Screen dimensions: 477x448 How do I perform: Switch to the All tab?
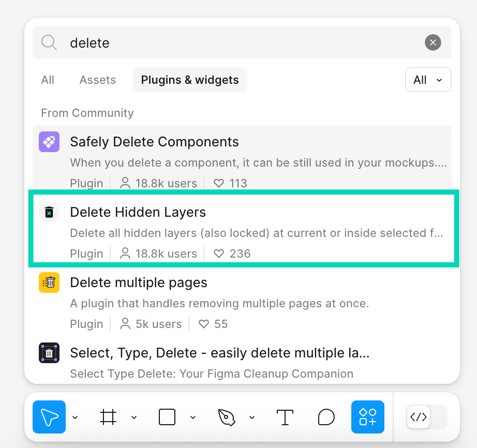(x=48, y=80)
